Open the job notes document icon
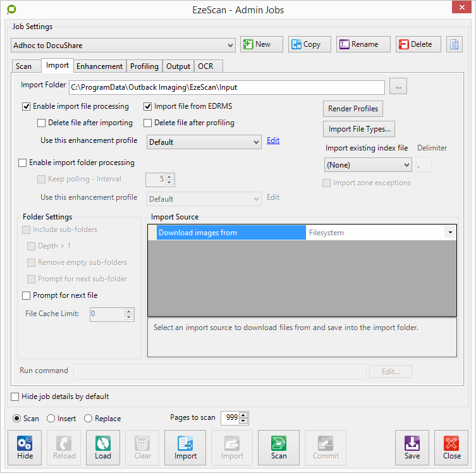The height and width of the screenshot is (473, 476). tap(455, 44)
